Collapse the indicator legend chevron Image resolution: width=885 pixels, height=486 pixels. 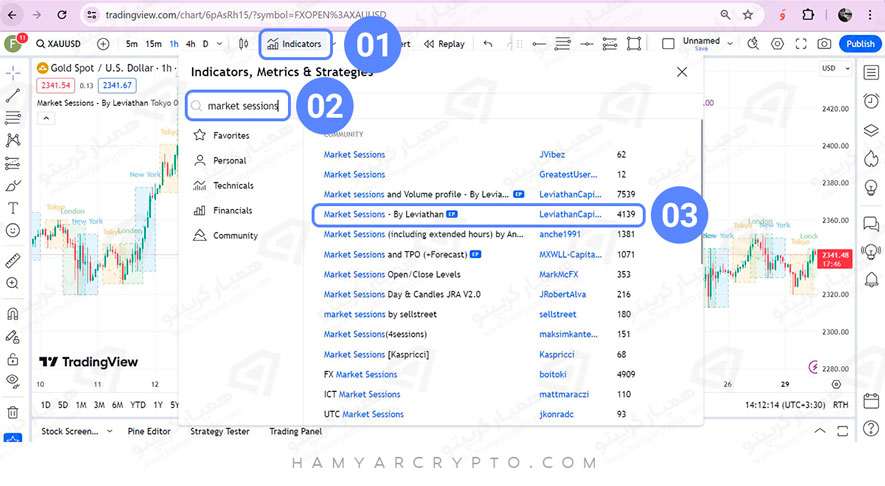(x=44, y=117)
